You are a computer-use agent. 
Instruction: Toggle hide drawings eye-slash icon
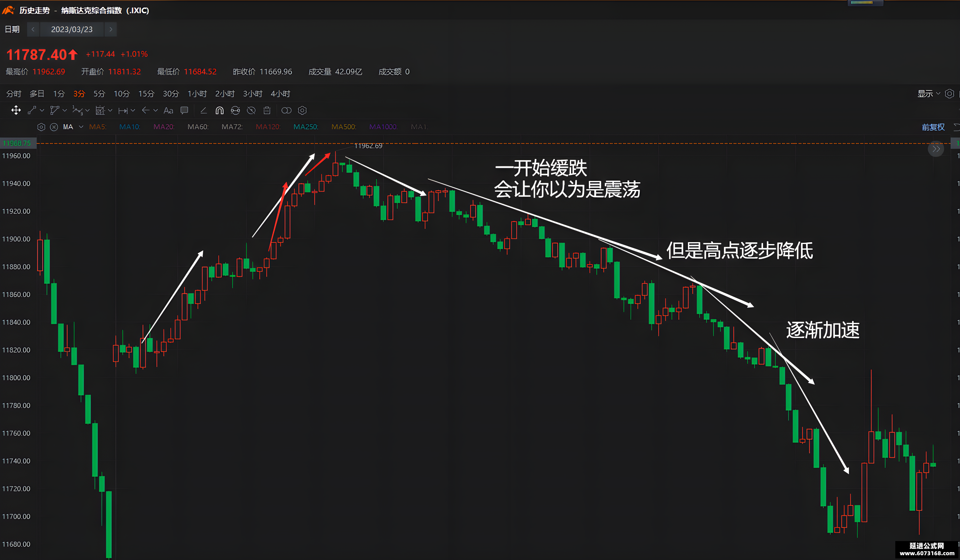click(251, 110)
